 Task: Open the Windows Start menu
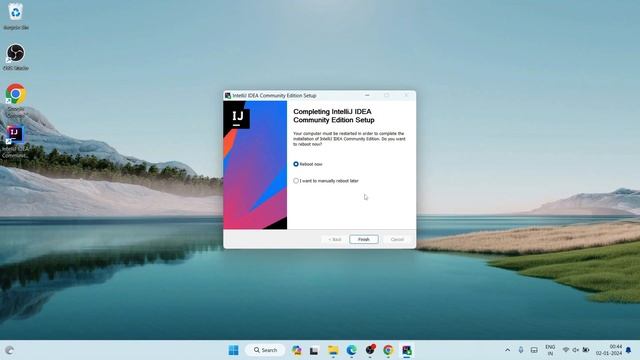(x=233, y=350)
